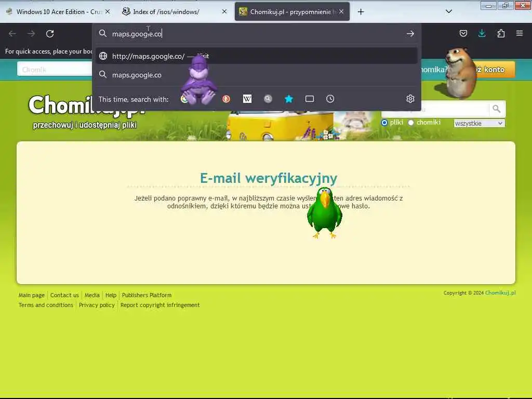This screenshot has height=399, width=532.
Task: Open the extensions puzzle icon
Action: [x=501, y=33]
